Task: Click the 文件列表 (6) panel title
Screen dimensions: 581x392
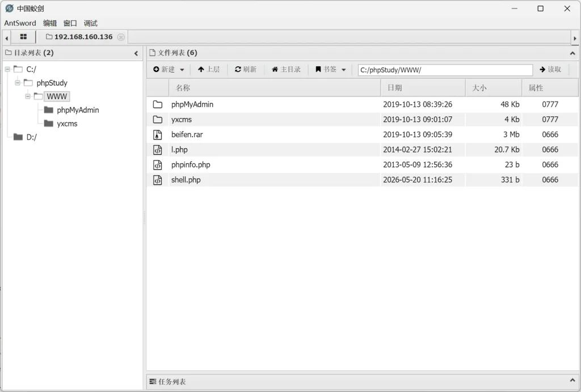Action: [178, 53]
